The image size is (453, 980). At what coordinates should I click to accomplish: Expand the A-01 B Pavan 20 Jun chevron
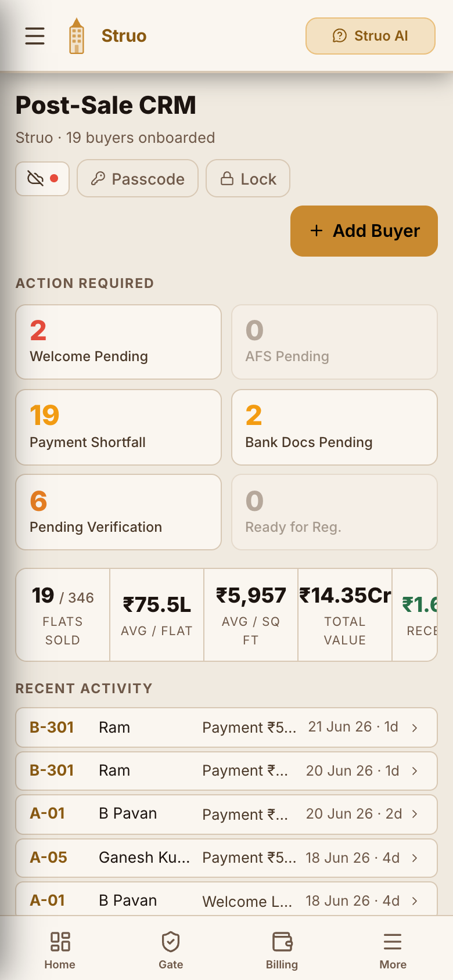tap(415, 814)
